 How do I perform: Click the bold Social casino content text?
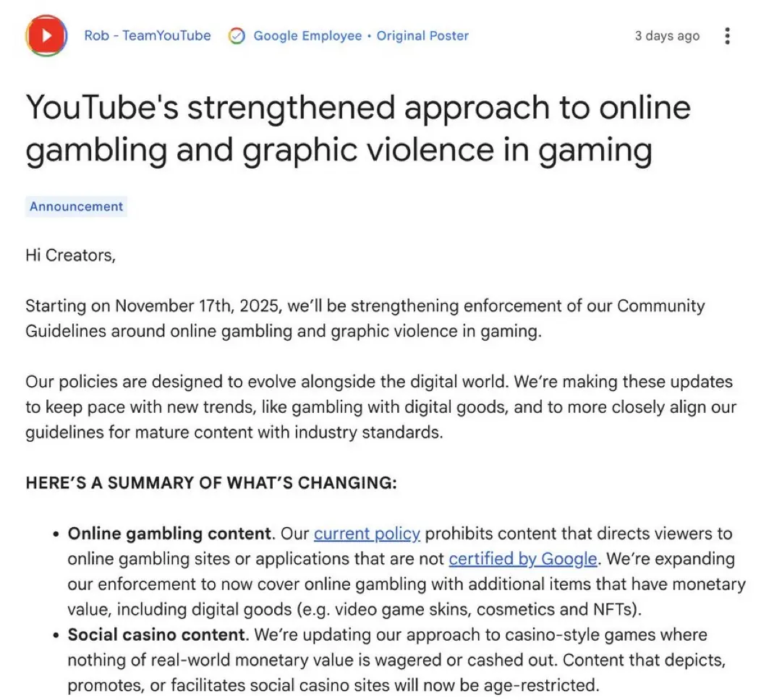[156, 634]
